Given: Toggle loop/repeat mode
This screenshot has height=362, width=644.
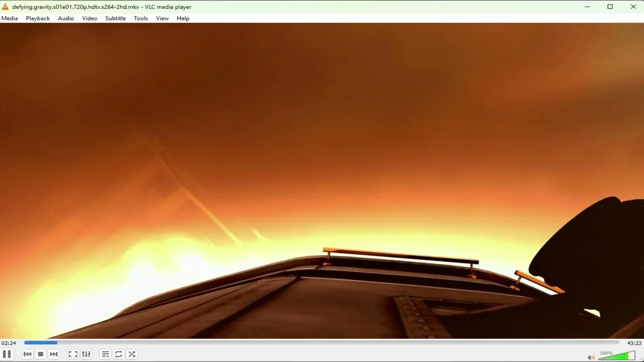Looking at the screenshot, I should click(119, 354).
